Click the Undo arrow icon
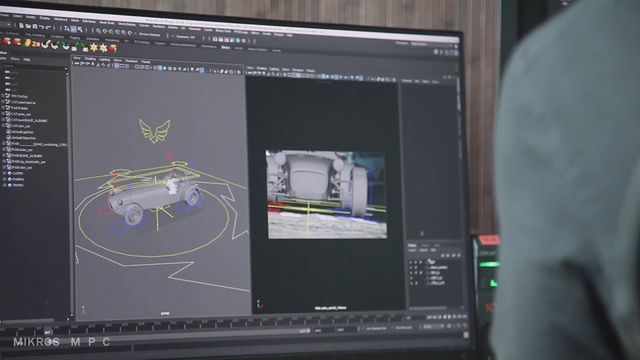 [41, 27]
